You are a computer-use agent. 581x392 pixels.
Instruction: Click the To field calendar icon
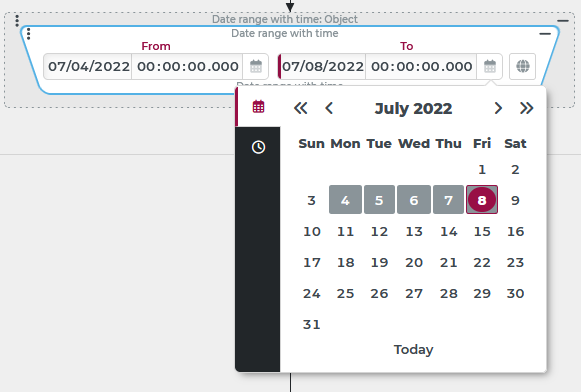(489, 67)
